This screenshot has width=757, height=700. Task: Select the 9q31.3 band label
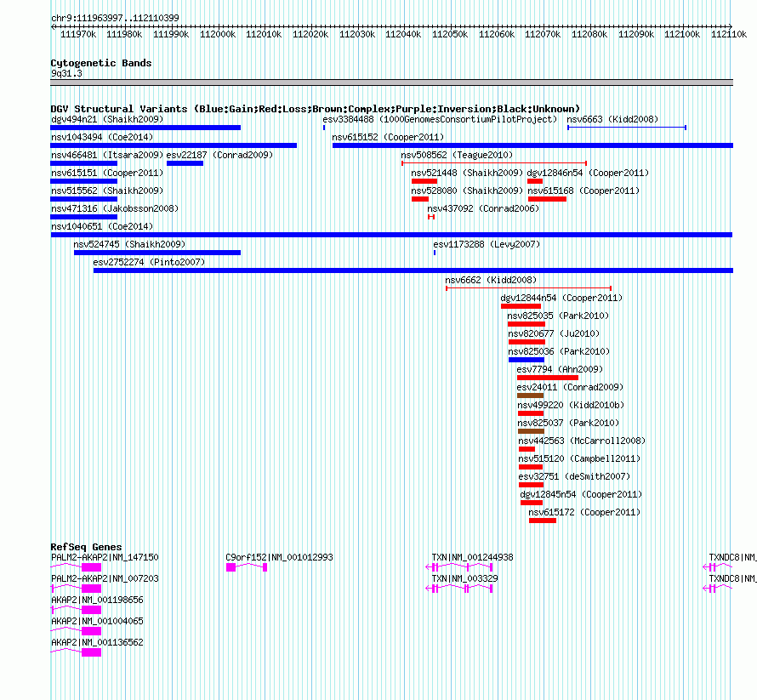pos(66,73)
